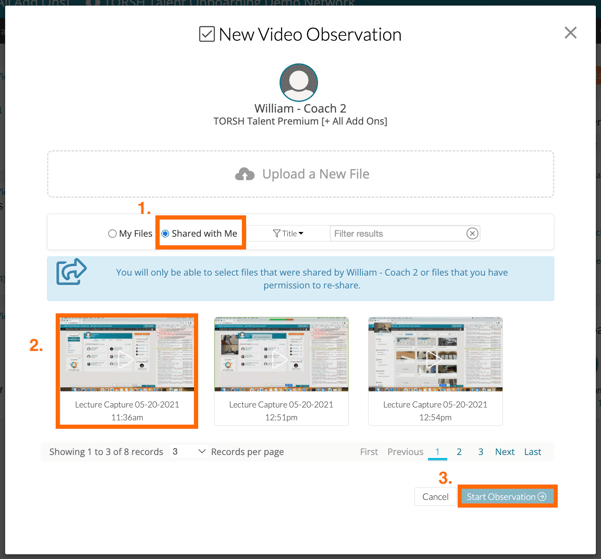The height and width of the screenshot is (559, 601).
Task: Click the cloud upload icon
Action: point(245,174)
